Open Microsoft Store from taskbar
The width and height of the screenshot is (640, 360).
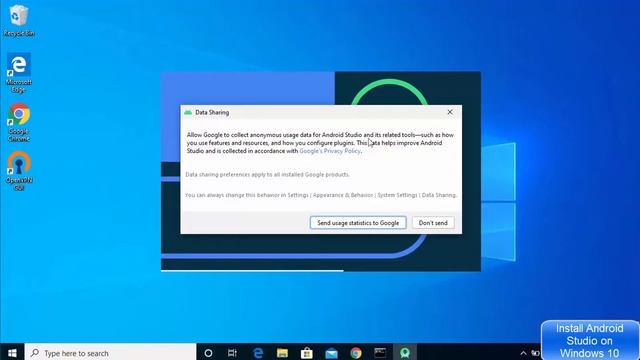click(x=307, y=353)
